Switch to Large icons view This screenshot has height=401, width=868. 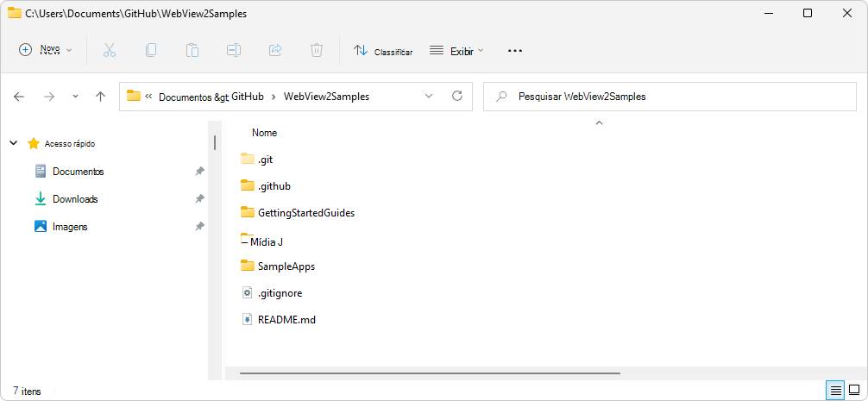point(854,391)
